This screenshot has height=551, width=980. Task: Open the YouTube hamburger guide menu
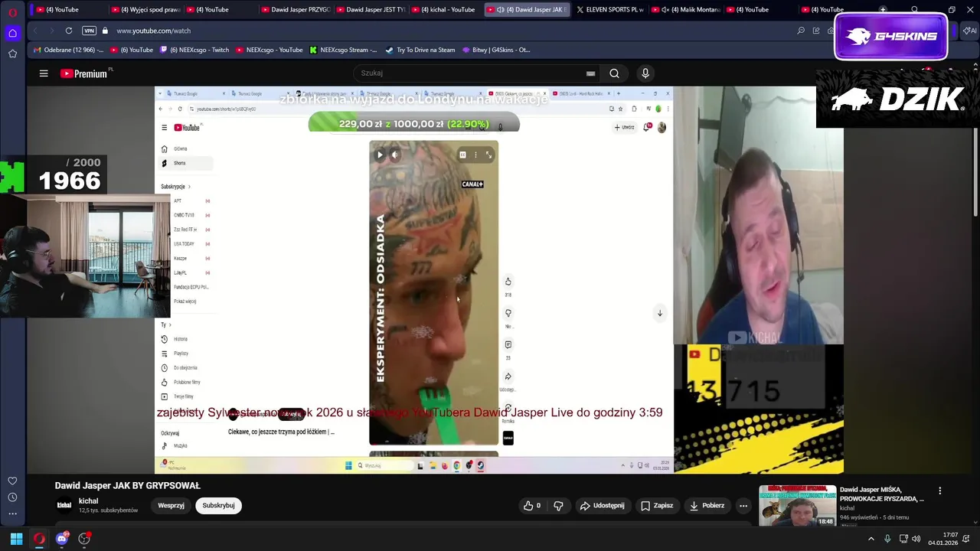click(44, 73)
